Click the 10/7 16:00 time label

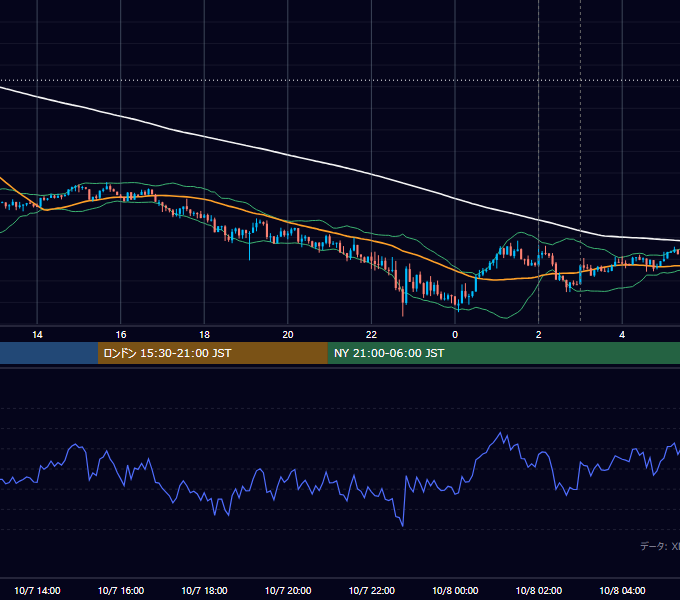tap(121, 590)
